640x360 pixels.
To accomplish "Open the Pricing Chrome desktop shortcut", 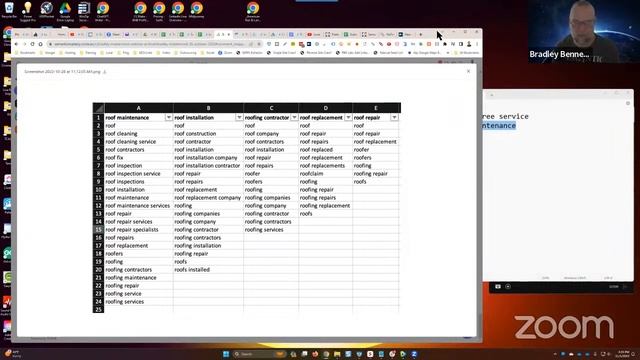I will [x=159, y=11].
